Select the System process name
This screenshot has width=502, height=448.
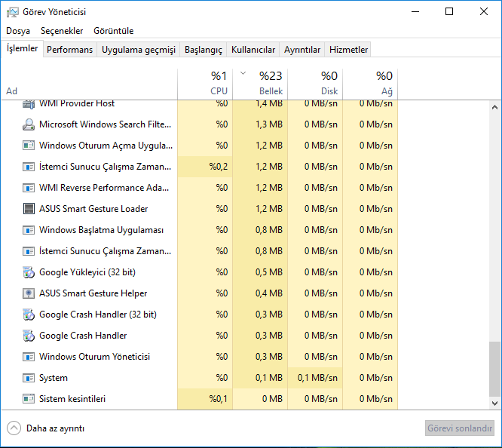click(54, 378)
